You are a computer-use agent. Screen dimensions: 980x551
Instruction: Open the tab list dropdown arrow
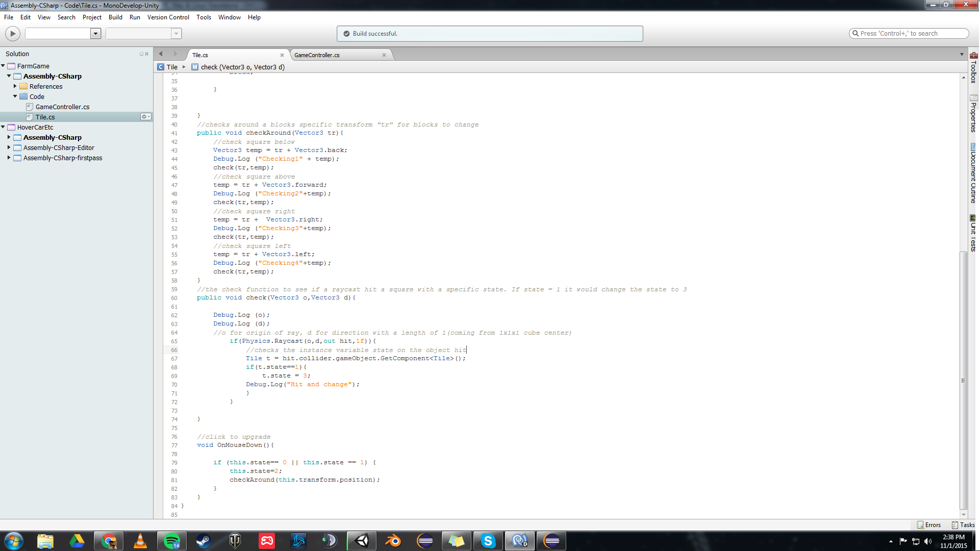click(x=962, y=55)
